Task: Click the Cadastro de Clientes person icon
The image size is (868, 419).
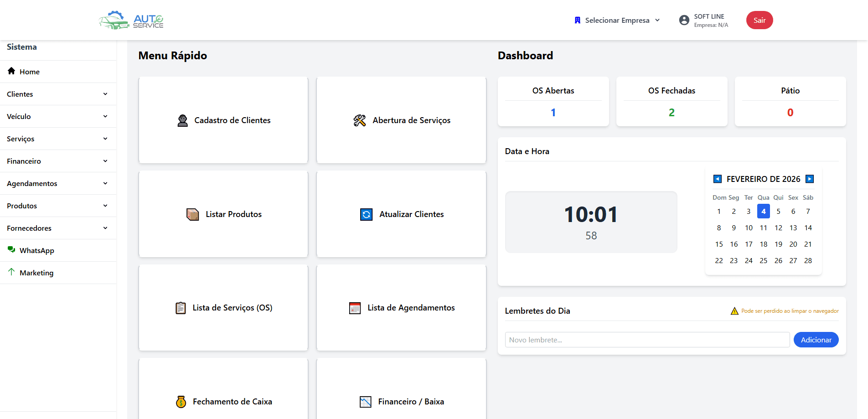Action: [x=182, y=120]
